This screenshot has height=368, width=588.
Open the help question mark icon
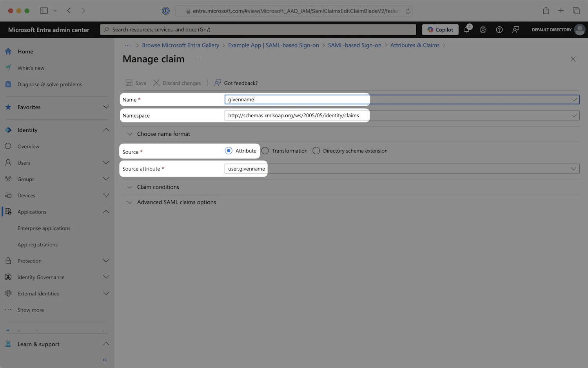click(499, 29)
